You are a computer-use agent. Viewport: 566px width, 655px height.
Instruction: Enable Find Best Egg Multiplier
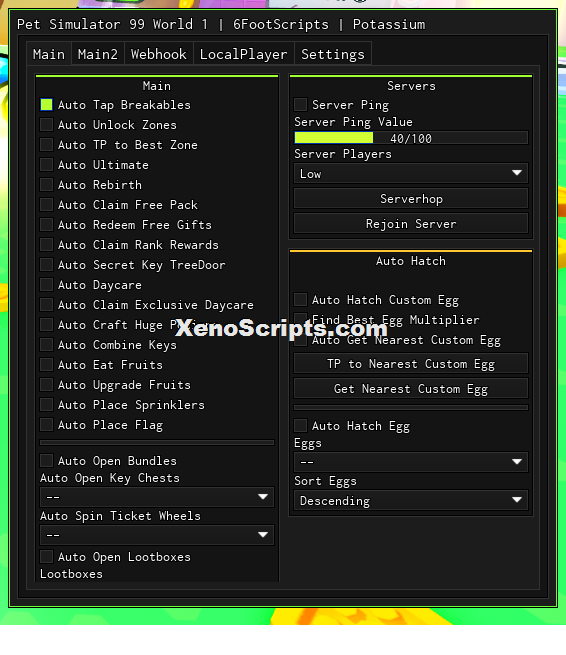pos(300,320)
